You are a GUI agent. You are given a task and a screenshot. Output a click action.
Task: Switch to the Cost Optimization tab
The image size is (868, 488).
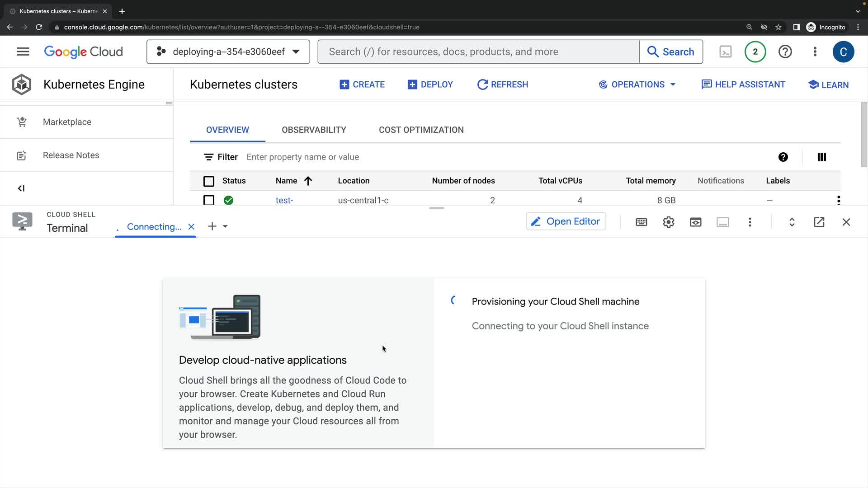click(x=421, y=130)
